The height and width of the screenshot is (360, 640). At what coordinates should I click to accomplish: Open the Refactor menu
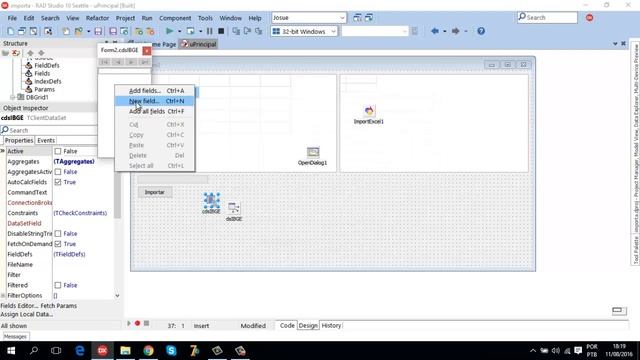pyautogui.click(x=98, y=18)
